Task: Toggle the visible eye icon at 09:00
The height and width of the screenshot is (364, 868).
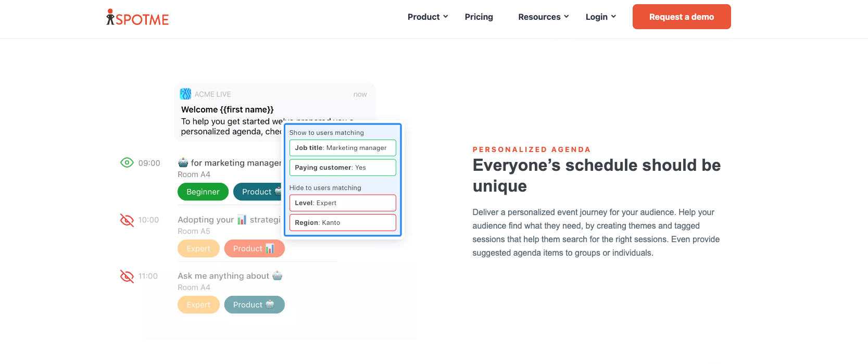Action: (127, 162)
